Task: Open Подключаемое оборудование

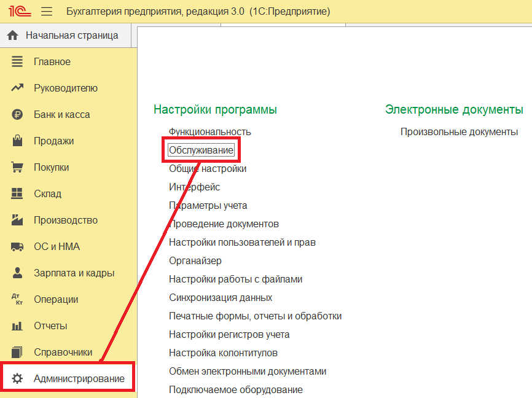Action: tap(236, 390)
